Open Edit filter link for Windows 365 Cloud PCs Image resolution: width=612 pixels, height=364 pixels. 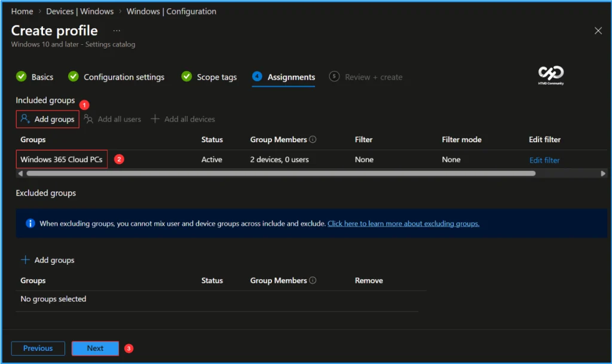[544, 160]
